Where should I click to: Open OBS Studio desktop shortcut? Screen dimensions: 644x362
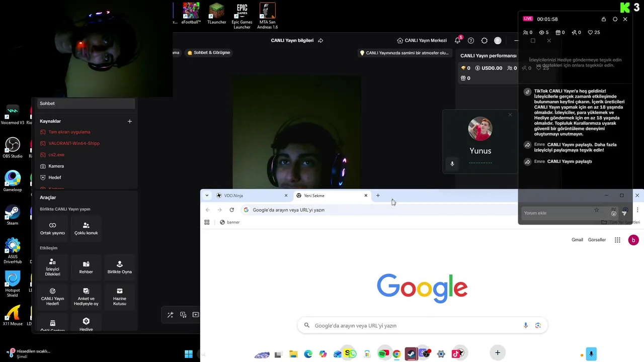coord(13,148)
